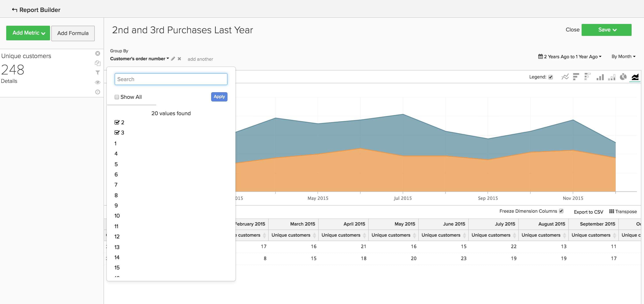644x304 pixels.
Task: Switch to pie chart view
Action: tap(623, 77)
